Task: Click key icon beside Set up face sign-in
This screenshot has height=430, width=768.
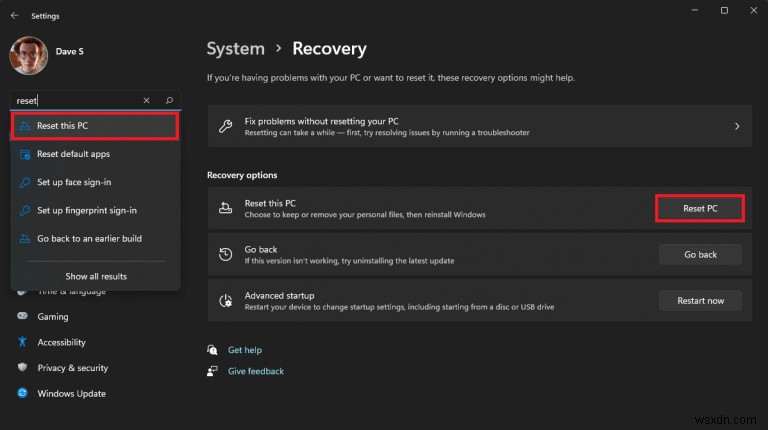Action: 24,182
